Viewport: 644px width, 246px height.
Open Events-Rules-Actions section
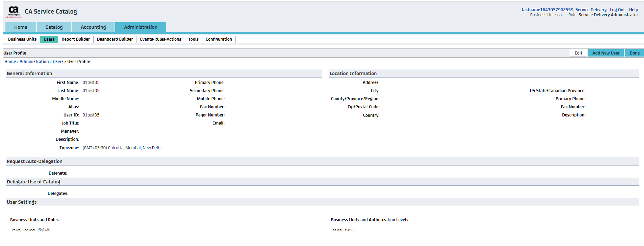pos(161,39)
